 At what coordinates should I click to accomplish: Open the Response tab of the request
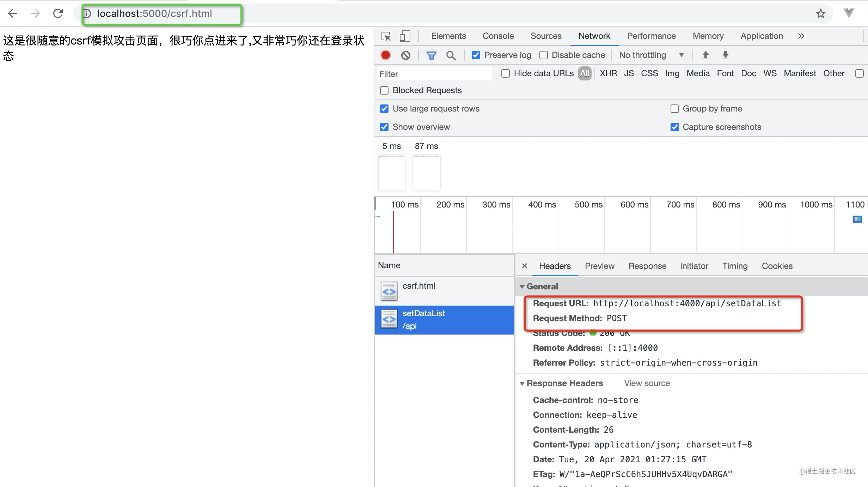pos(647,266)
